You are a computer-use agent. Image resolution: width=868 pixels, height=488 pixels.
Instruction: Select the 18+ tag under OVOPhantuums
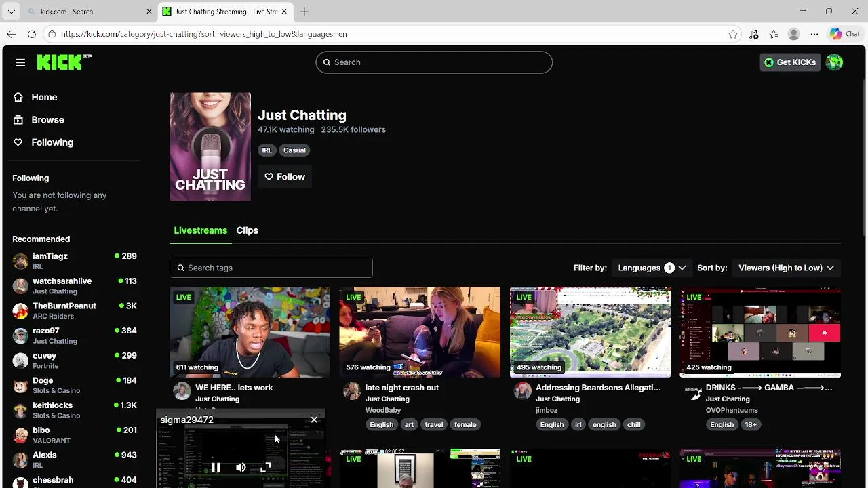click(x=751, y=424)
